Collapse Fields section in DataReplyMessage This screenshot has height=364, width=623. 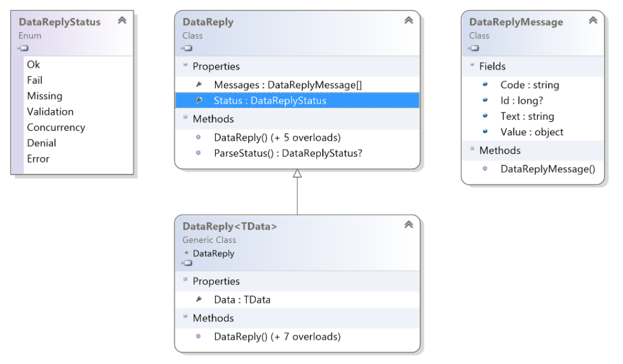point(472,65)
